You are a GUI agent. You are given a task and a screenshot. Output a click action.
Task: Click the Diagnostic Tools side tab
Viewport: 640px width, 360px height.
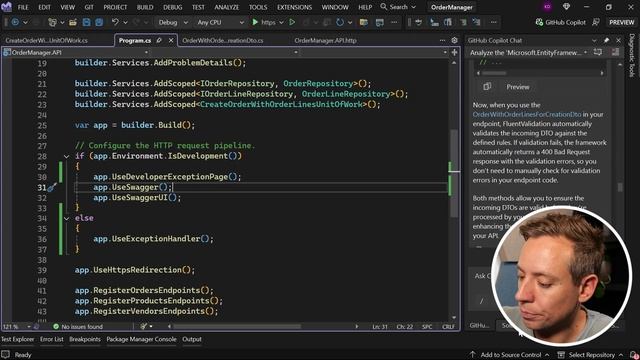631,56
